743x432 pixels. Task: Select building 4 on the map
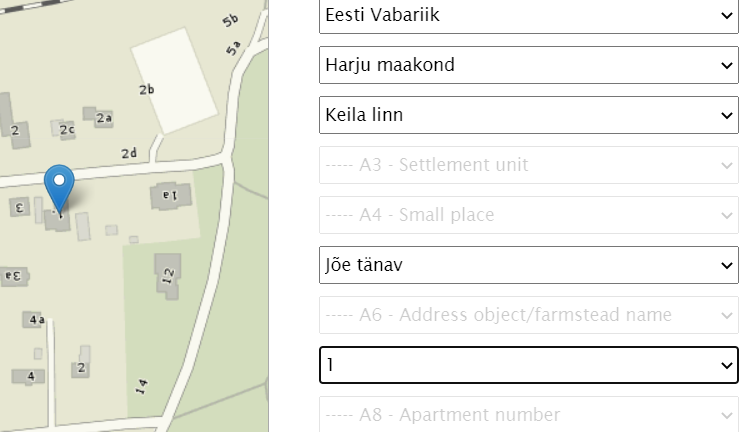pyautogui.click(x=28, y=377)
